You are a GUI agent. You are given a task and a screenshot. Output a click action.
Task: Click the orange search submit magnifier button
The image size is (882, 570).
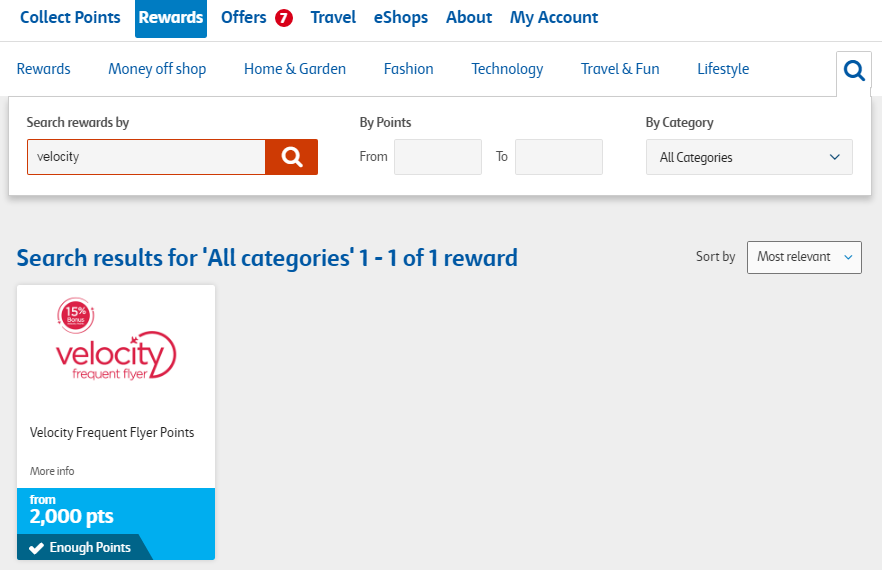[291, 157]
